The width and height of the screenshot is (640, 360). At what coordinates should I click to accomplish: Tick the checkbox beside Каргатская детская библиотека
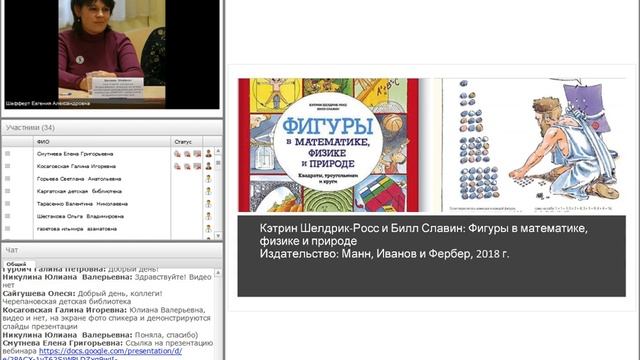click(7, 191)
